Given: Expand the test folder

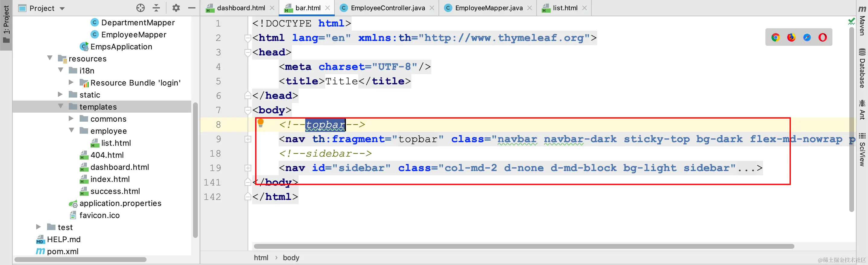Looking at the screenshot, I should [x=38, y=227].
